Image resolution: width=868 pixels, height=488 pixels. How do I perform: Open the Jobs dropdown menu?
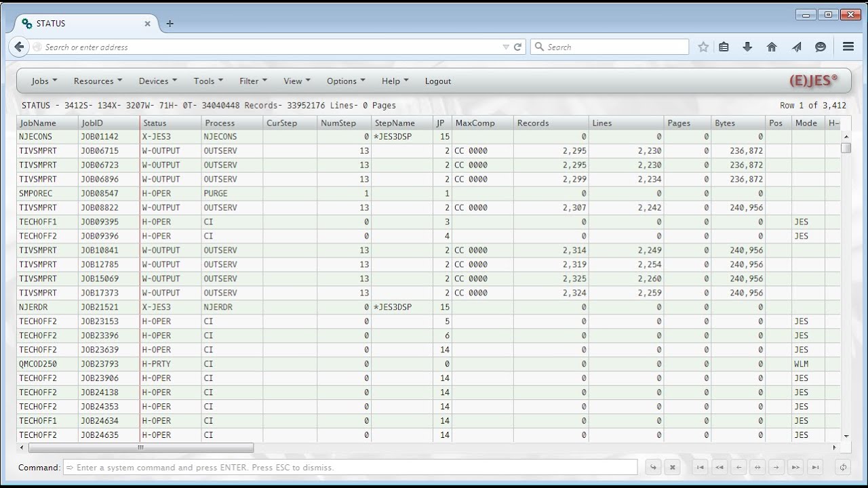point(44,81)
